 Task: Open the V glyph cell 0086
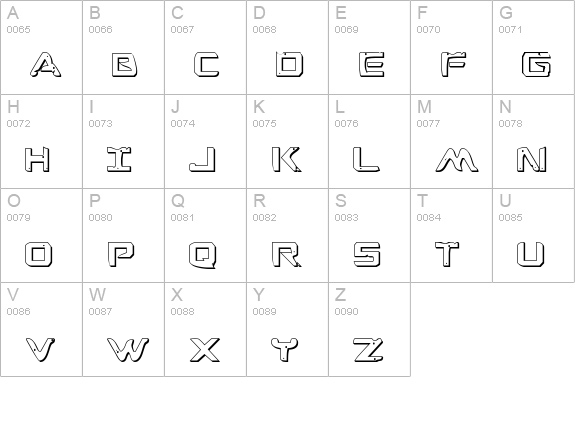pos(41,329)
